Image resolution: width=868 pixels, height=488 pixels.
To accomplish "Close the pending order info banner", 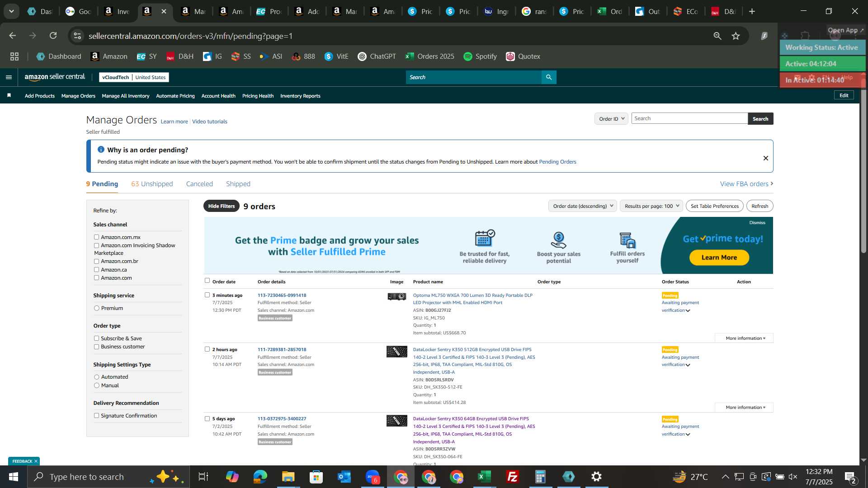I will (x=766, y=158).
